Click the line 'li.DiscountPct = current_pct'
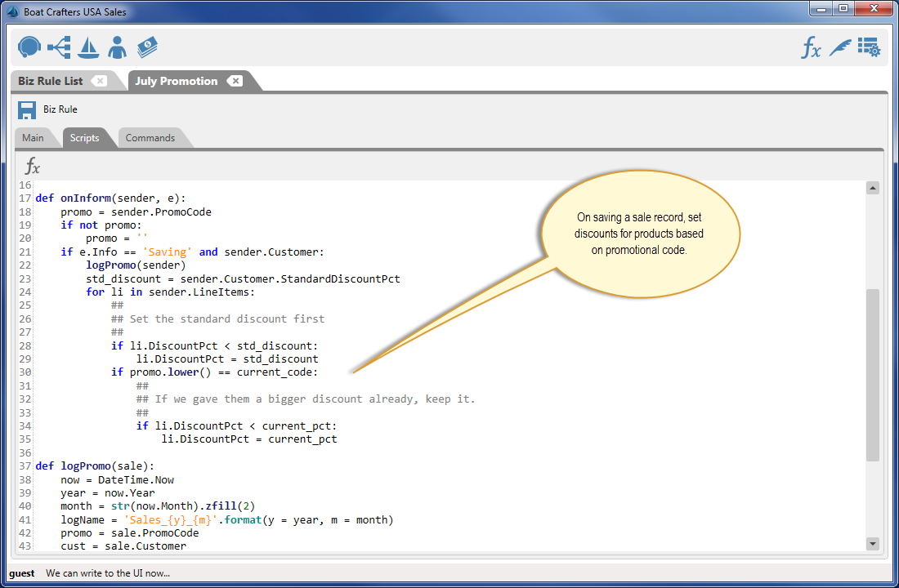 tap(249, 439)
